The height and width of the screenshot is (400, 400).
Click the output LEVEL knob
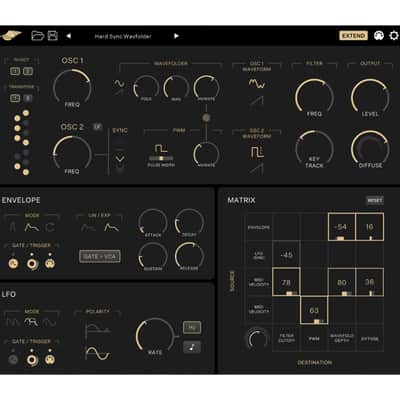(370, 97)
